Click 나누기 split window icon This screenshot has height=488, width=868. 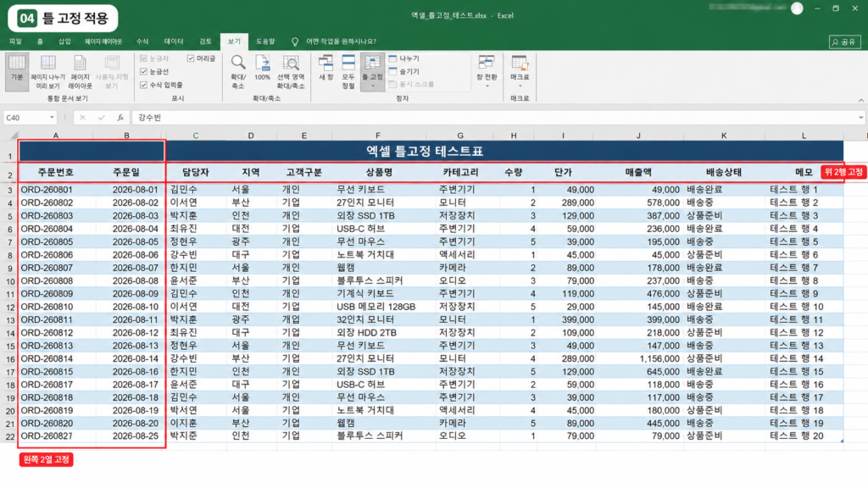[x=393, y=58]
